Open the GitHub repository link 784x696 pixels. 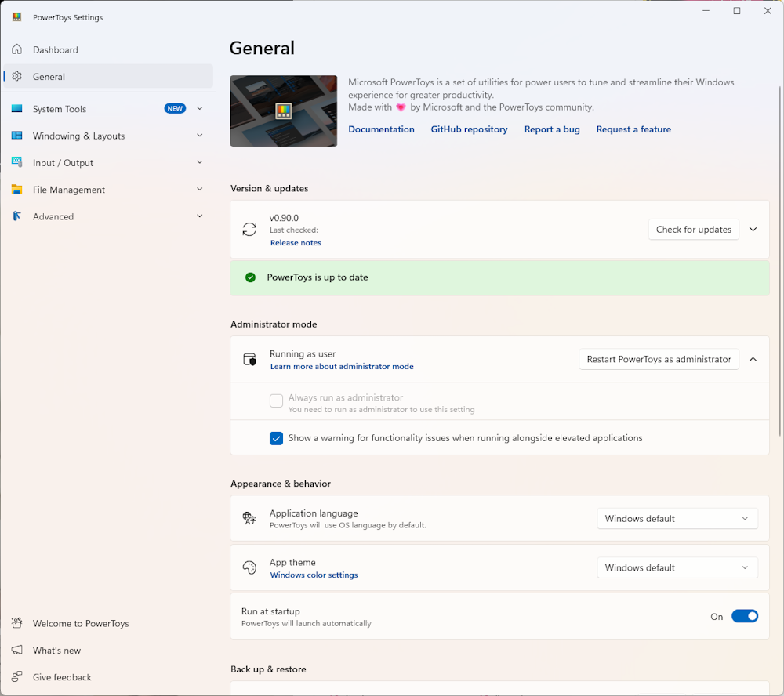pyautogui.click(x=469, y=129)
